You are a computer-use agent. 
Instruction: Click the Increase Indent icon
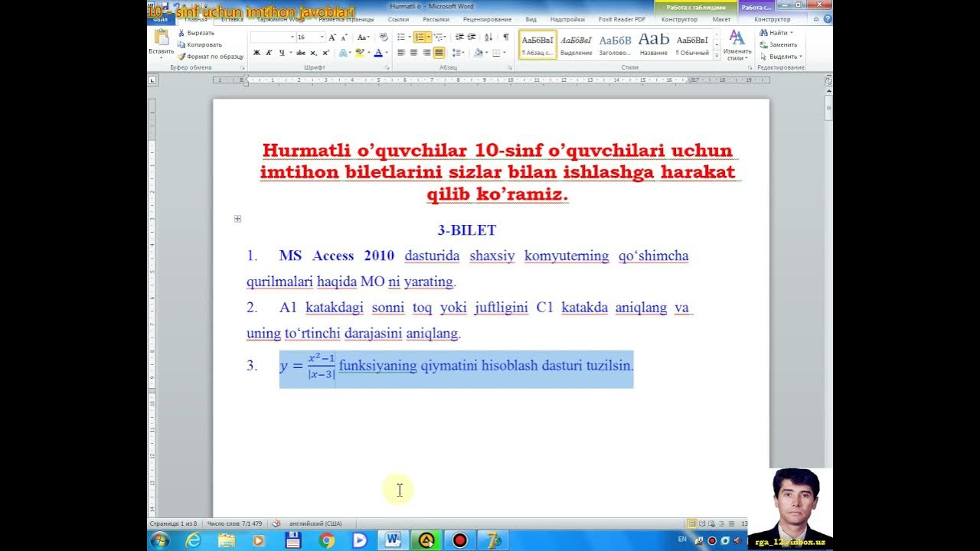pos(472,37)
